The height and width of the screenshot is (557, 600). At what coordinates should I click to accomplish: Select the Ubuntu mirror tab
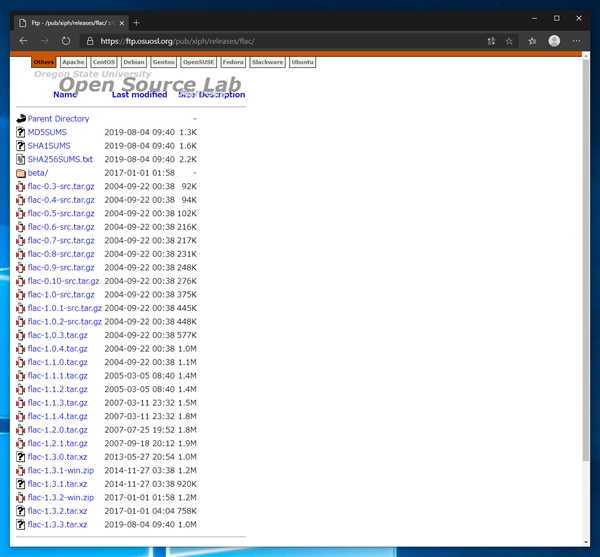[x=302, y=62]
